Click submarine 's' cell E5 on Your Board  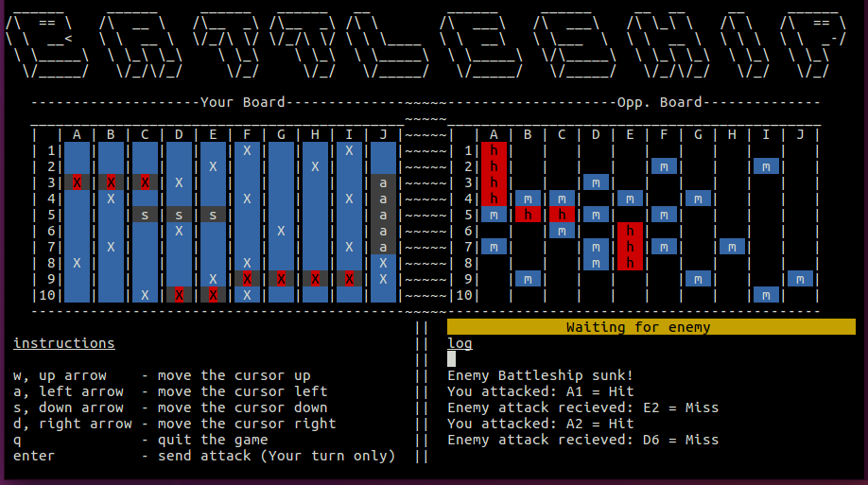213,215
